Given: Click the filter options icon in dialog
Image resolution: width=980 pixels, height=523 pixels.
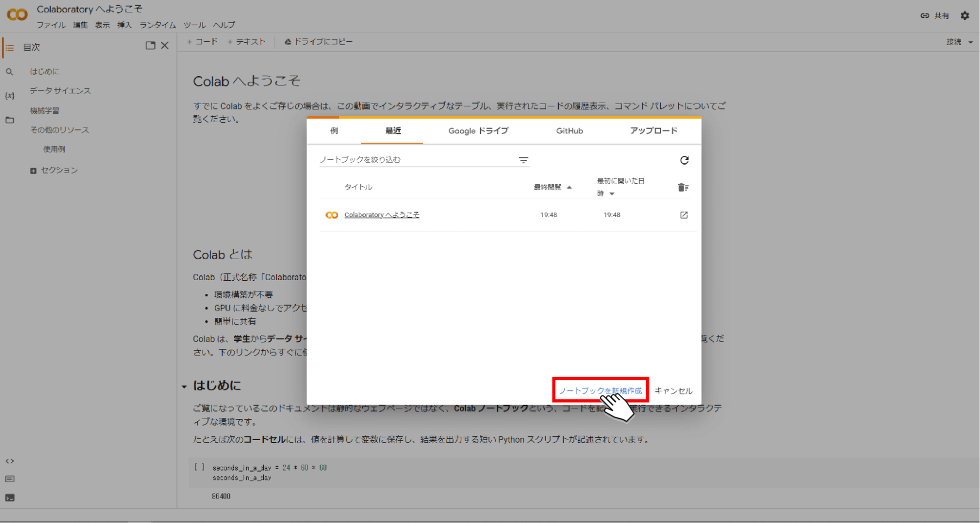Looking at the screenshot, I should click(x=523, y=160).
